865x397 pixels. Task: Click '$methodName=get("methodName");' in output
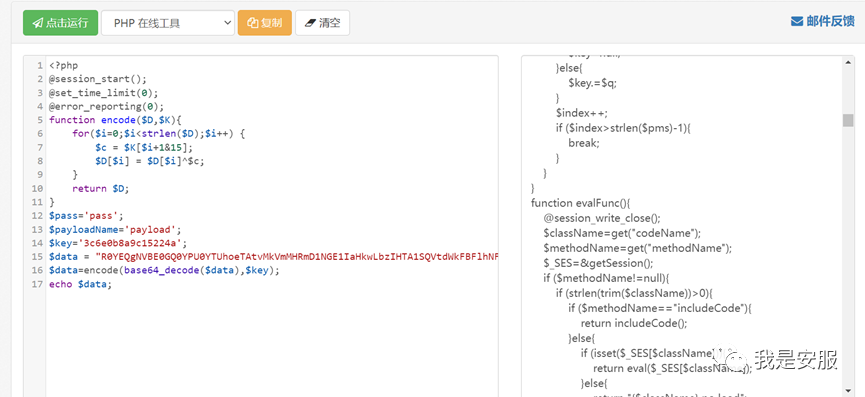637,248
